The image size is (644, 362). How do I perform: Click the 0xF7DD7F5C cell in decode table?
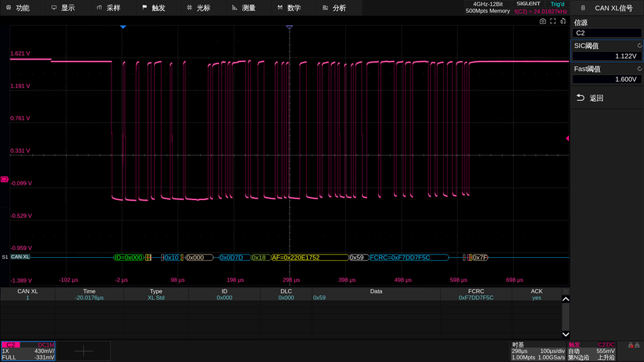click(476, 297)
